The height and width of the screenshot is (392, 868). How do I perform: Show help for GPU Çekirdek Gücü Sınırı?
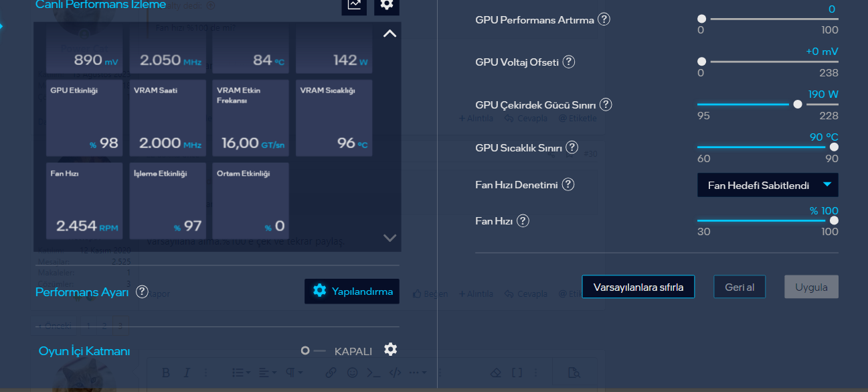[x=606, y=105]
